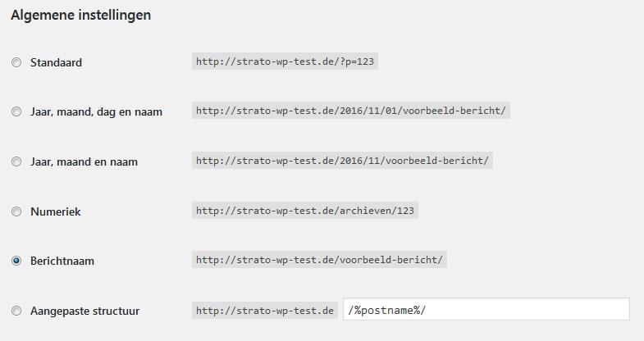Viewport: 644px width, 341px height.
Task: Click the 'Standaard' option label
Action: (56, 62)
